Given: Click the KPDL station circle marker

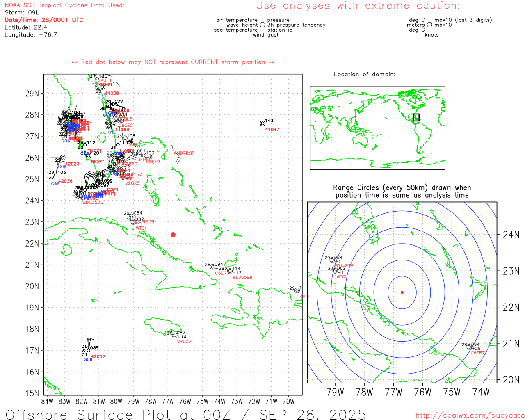Looking at the screenshot, I should (x=297, y=290).
